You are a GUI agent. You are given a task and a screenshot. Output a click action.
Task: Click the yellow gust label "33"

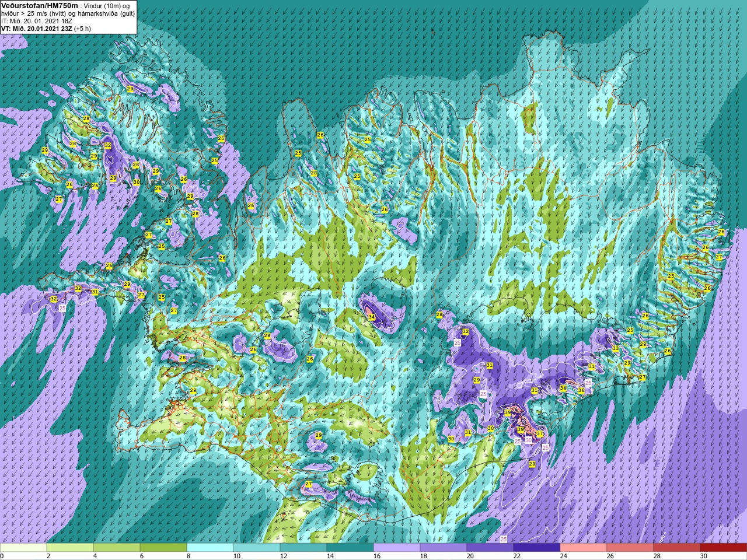[616, 348]
